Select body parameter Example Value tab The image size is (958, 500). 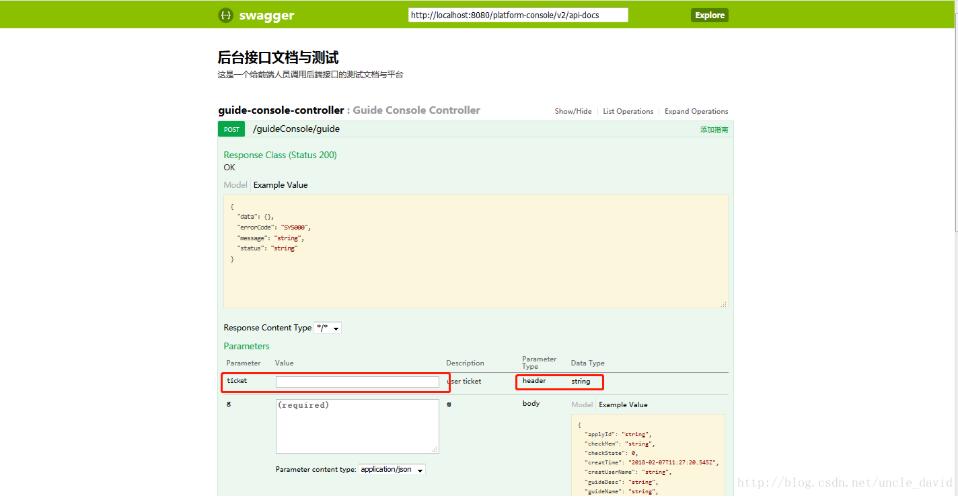click(623, 405)
